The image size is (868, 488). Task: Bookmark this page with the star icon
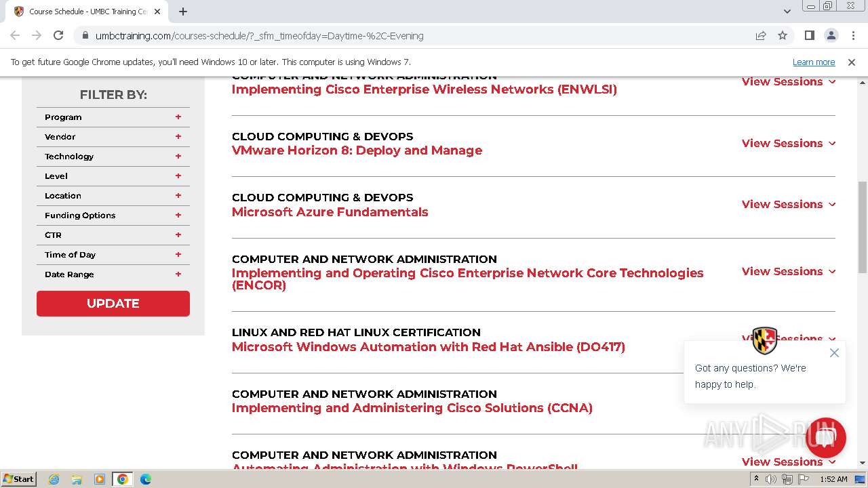point(783,35)
